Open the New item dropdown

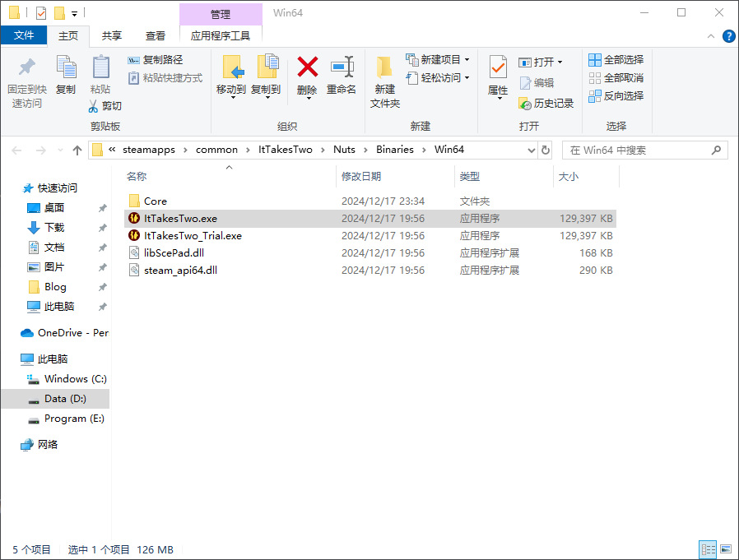pos(467,60)
